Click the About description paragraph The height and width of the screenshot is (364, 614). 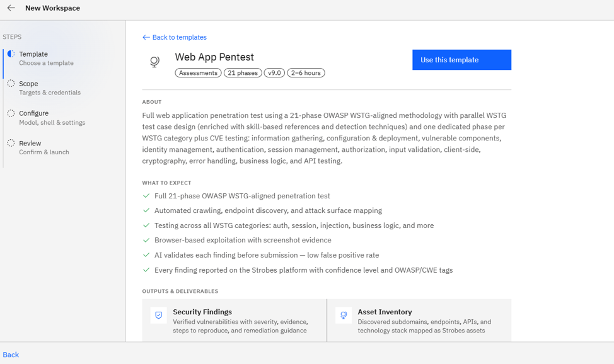tap(324, 138)
